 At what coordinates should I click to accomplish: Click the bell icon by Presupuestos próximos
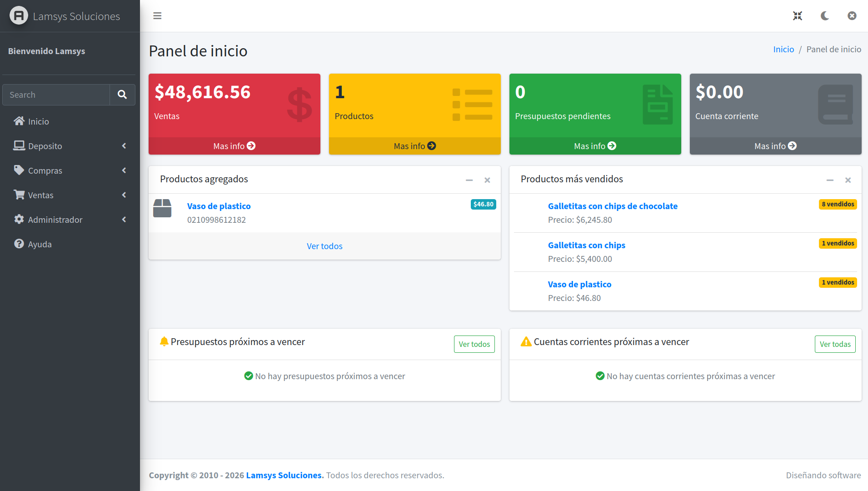point(164,341)
